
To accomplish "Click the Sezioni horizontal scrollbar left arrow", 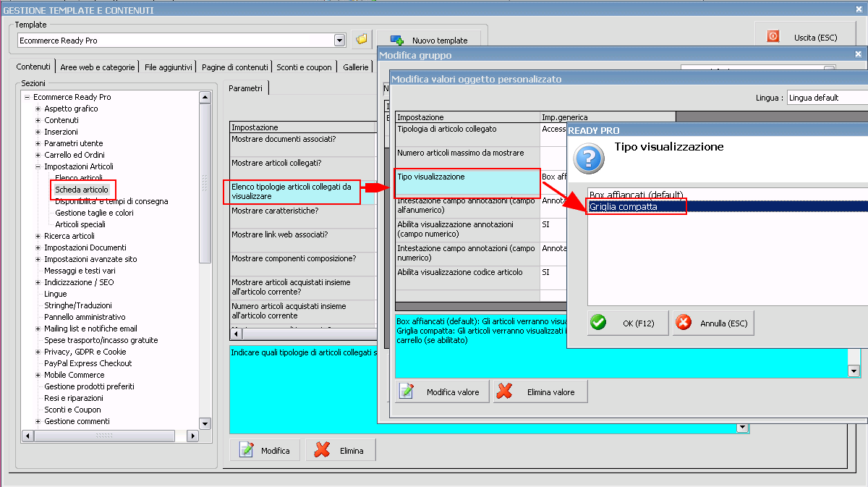I will click(27, 436).
